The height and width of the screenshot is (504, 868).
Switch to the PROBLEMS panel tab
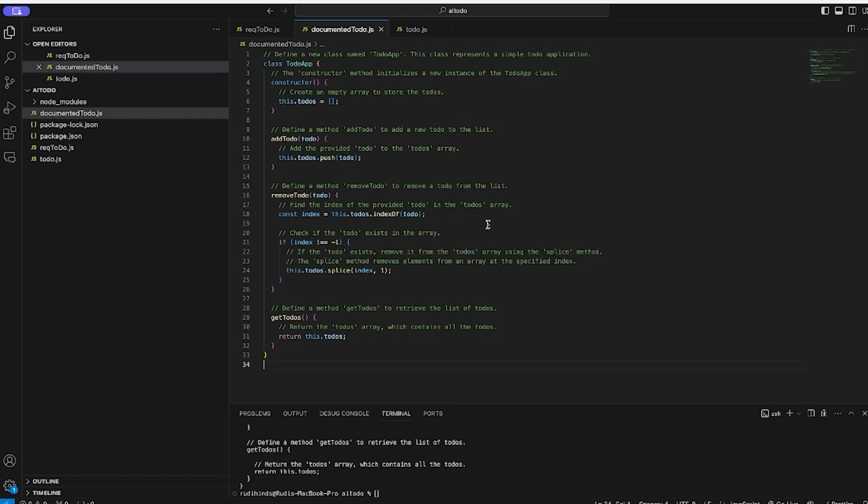coord(255,413)
